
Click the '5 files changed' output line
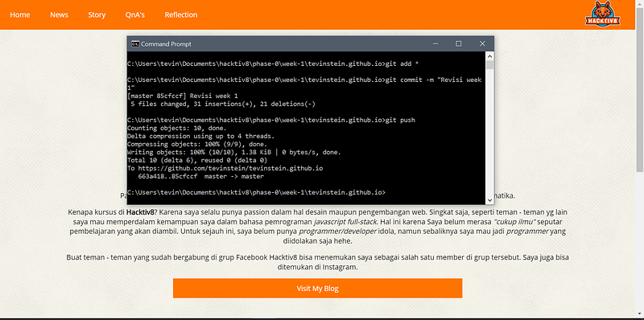pos(223,105)
